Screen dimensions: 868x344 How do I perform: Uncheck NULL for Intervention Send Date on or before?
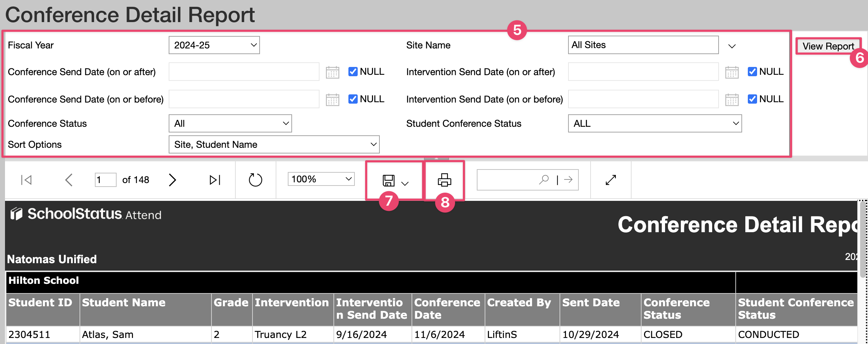[x=752, y=99]
